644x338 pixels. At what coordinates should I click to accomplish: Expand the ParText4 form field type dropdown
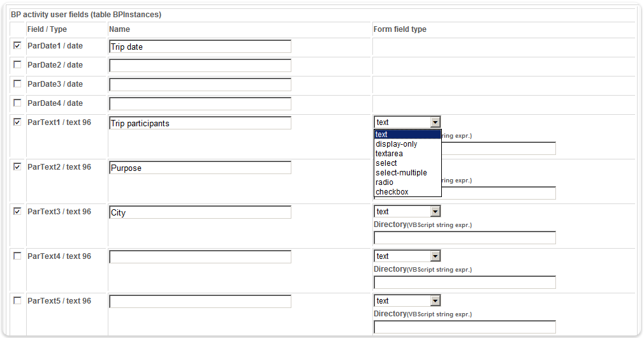point(407,256)
